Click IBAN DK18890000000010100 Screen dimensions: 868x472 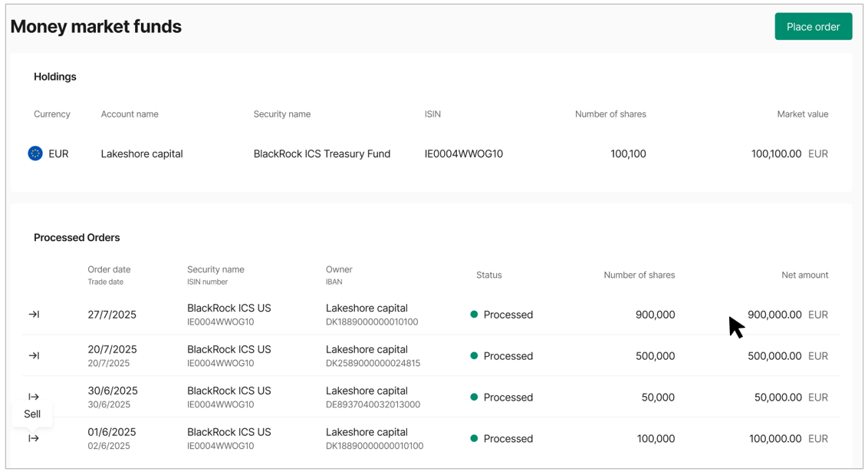[x=375, y=446]
